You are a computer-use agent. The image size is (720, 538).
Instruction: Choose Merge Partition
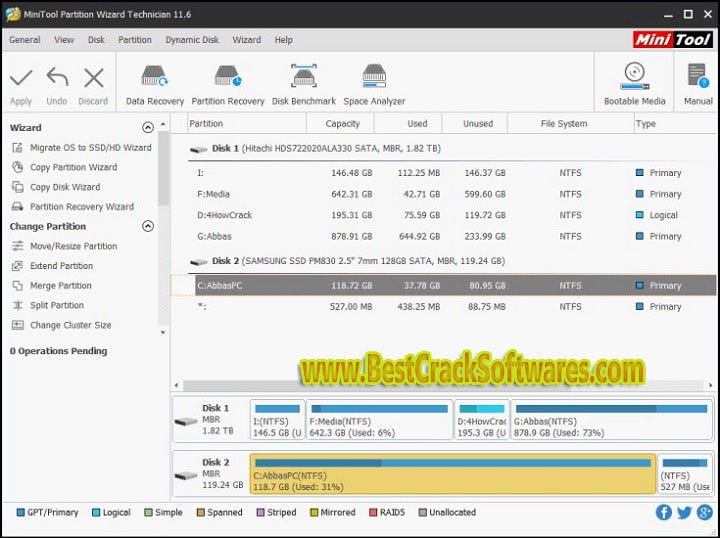[x=52, y=286]
